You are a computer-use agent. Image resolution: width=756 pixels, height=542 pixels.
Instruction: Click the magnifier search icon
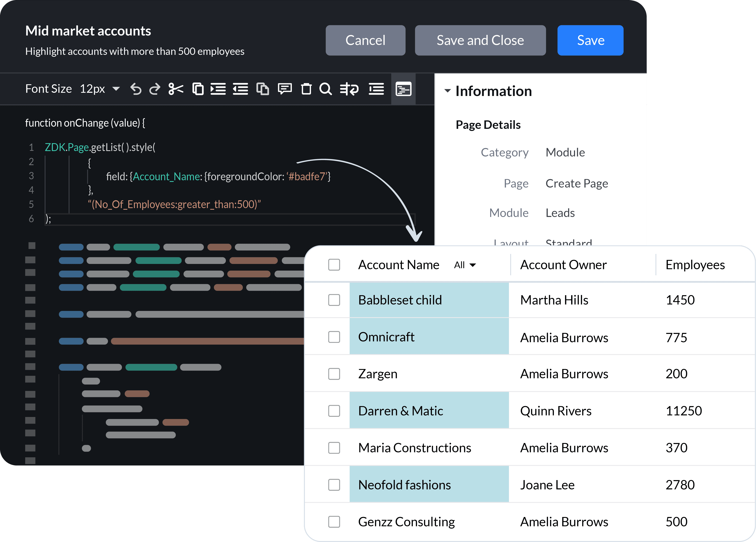coord(325,89)
